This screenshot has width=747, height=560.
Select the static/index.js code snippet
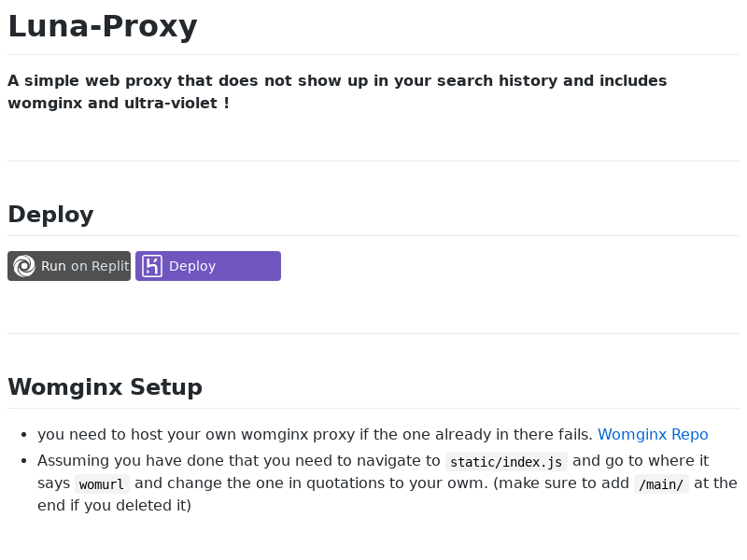pos(505,461)
